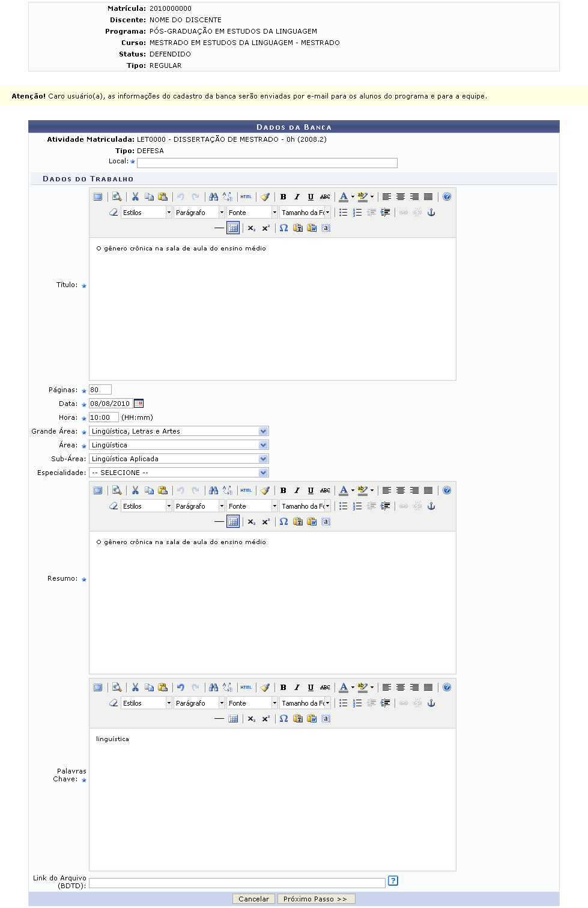Cut selection in the Título editor

136,197
